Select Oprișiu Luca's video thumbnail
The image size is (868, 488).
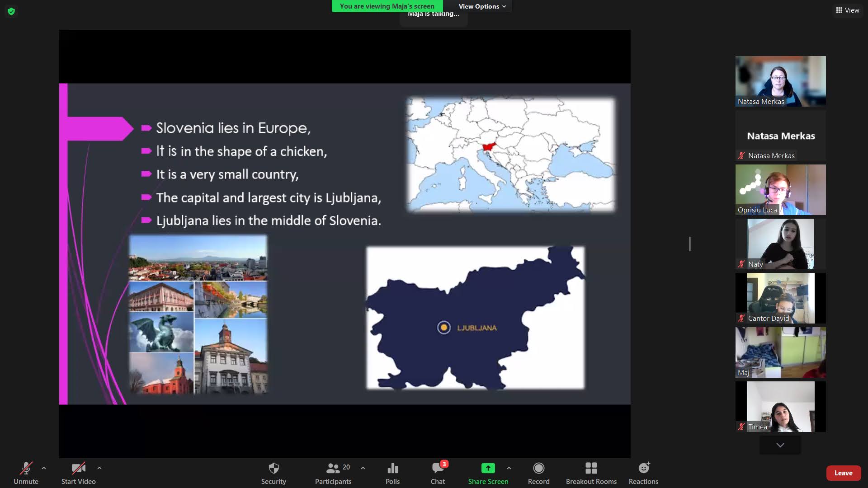tap(780, 190)
